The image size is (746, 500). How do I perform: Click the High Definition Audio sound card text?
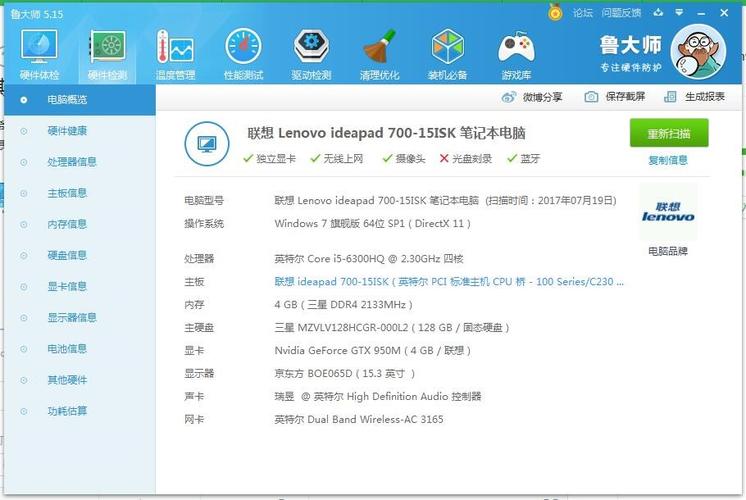coord(378,396)
